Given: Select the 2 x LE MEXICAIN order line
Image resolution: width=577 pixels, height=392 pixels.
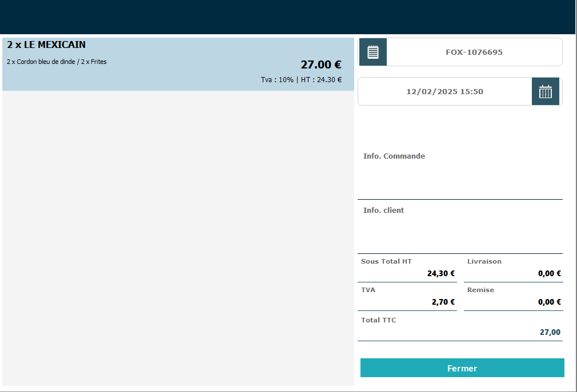Looking at the screenshot, I should pos(46,45).
